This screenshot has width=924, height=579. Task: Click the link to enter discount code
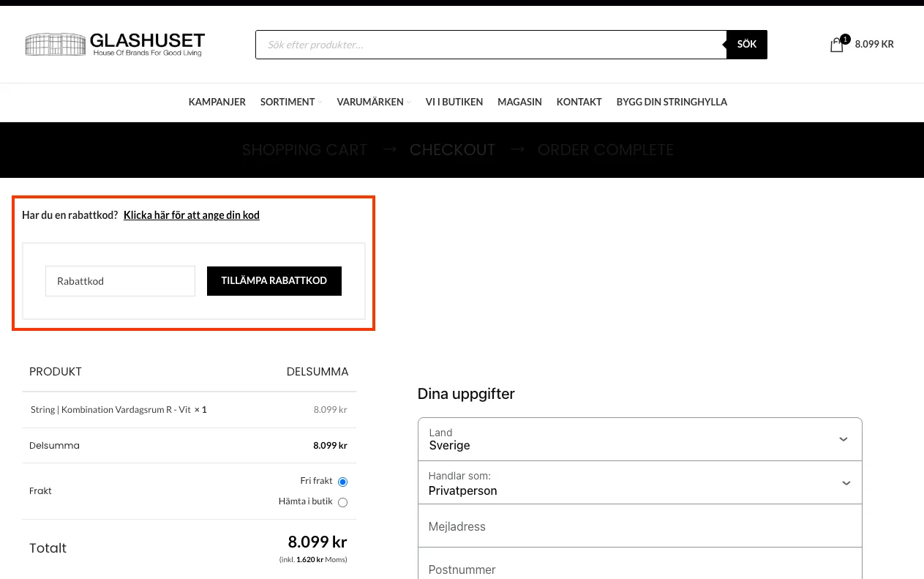[191, 215]
